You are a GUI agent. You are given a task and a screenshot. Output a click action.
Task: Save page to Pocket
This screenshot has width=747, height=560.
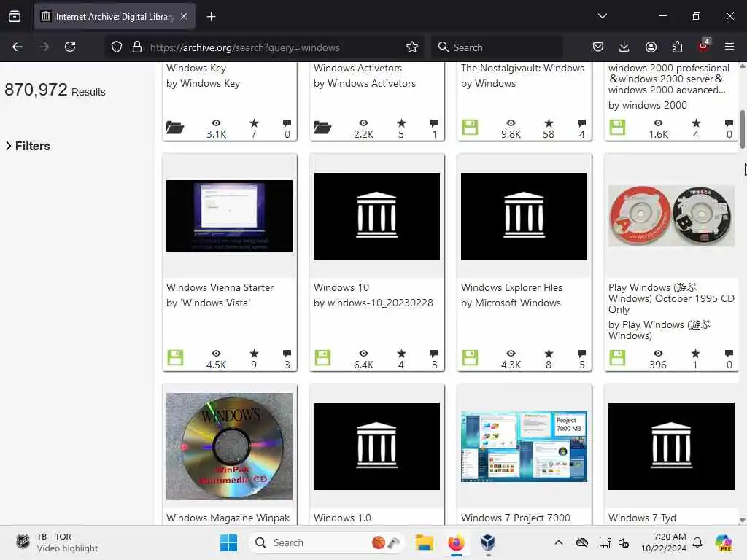coord(598,47)
